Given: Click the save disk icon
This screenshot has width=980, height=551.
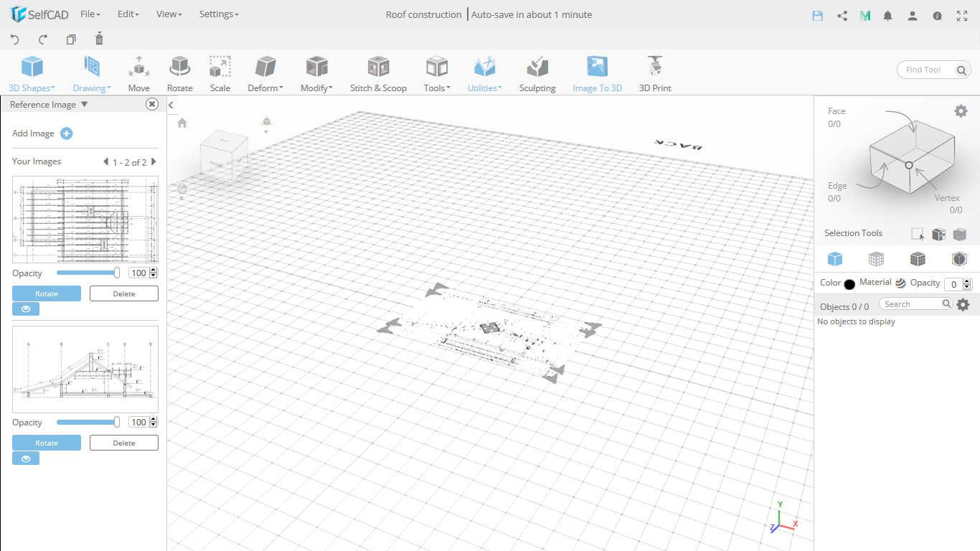Looking at the screenshot, I should [817, 15].
